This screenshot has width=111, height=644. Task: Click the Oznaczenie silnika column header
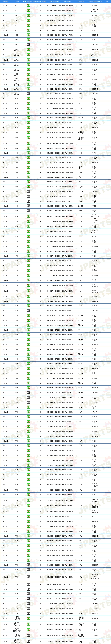pyautogui.click(x=95, y=2)
